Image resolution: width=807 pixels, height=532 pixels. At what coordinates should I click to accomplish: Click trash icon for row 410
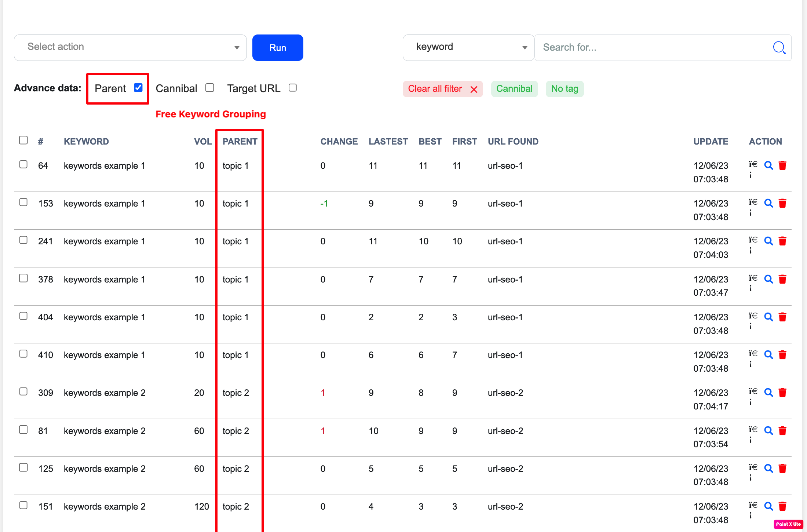pos(782,355)
